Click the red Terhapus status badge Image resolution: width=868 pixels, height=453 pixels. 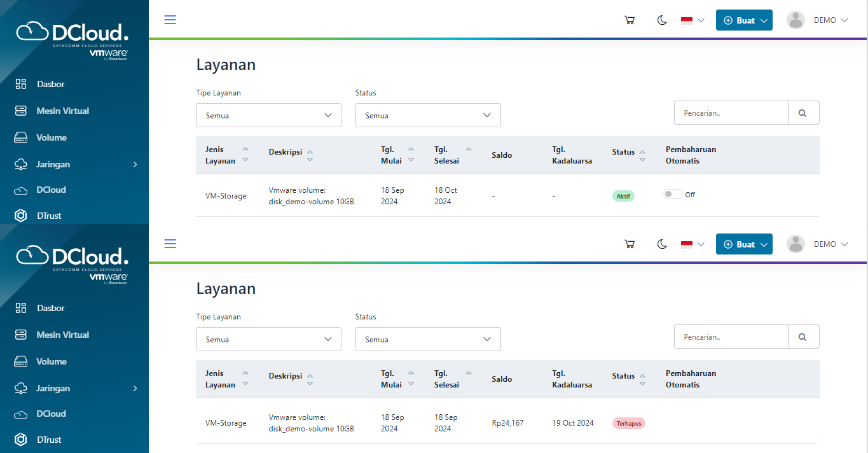pos(628,423)
